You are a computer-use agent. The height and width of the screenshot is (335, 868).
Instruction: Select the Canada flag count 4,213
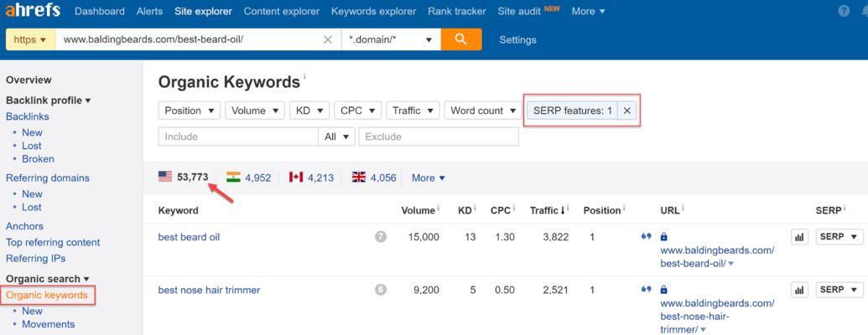(311, 178)
